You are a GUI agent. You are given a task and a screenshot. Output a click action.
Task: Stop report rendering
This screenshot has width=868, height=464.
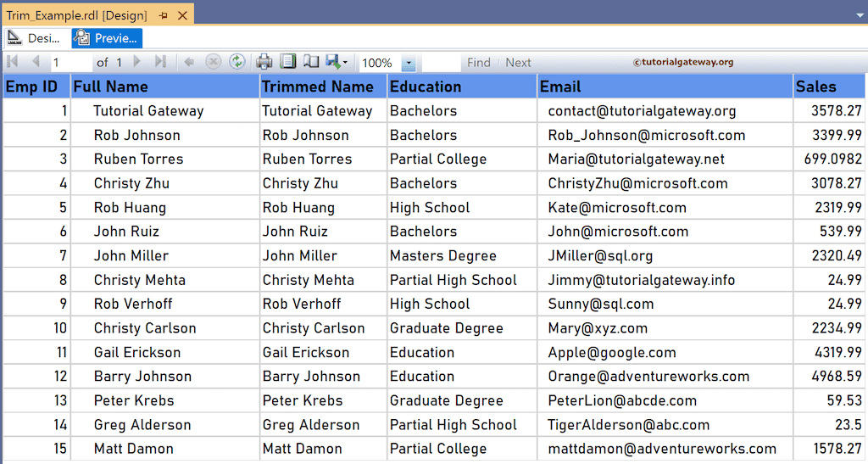(x=213, y=62)
